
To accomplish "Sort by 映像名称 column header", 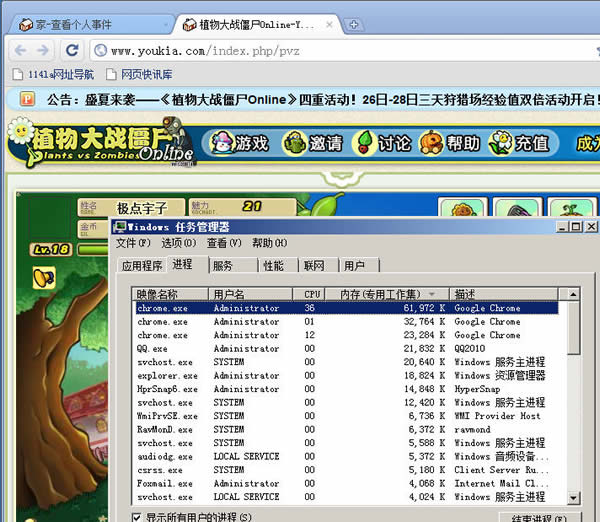I will pyautogui.click(x=170, y=294).
